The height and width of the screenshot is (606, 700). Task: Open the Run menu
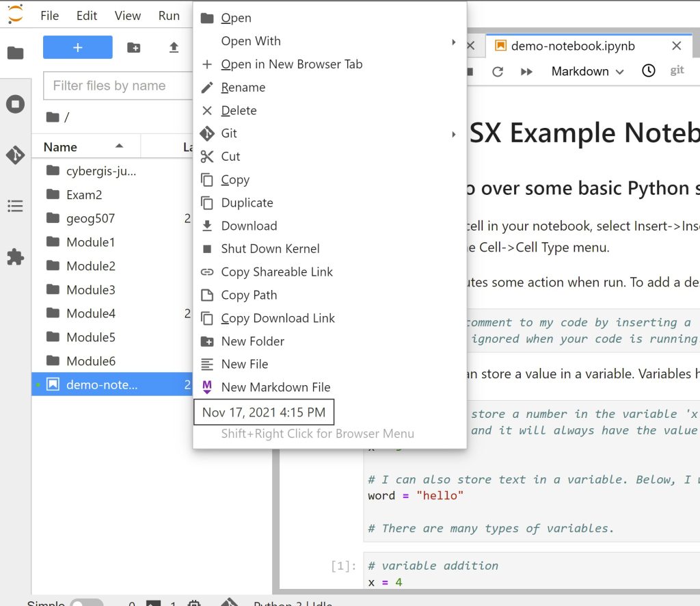169,15
